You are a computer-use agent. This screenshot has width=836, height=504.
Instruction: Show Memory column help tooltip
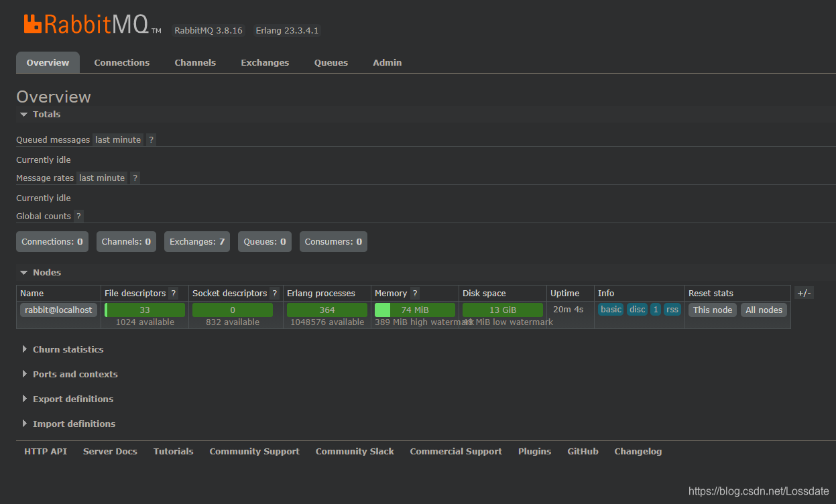click(415, 294)
